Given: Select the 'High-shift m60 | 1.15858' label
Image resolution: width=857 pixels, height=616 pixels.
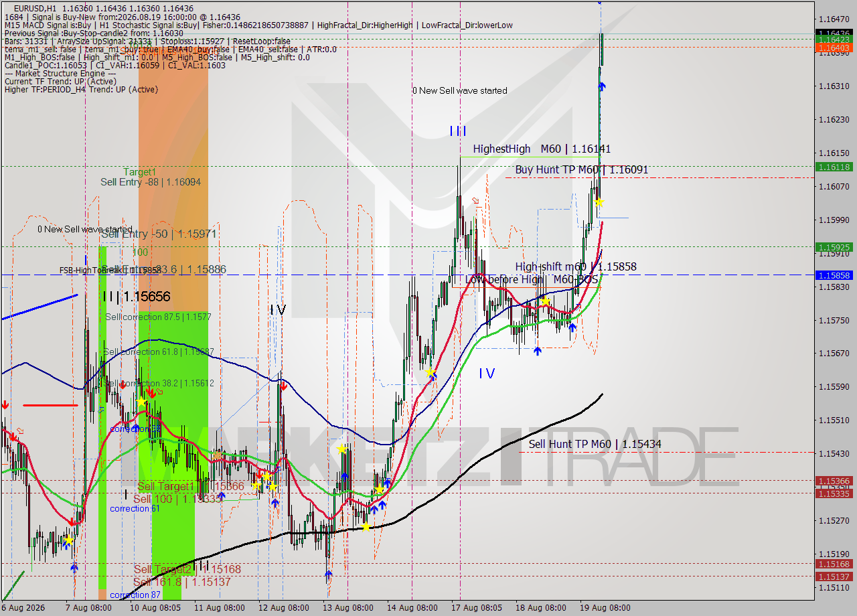Looking at the screenshot, I should [x=576, y=267].
